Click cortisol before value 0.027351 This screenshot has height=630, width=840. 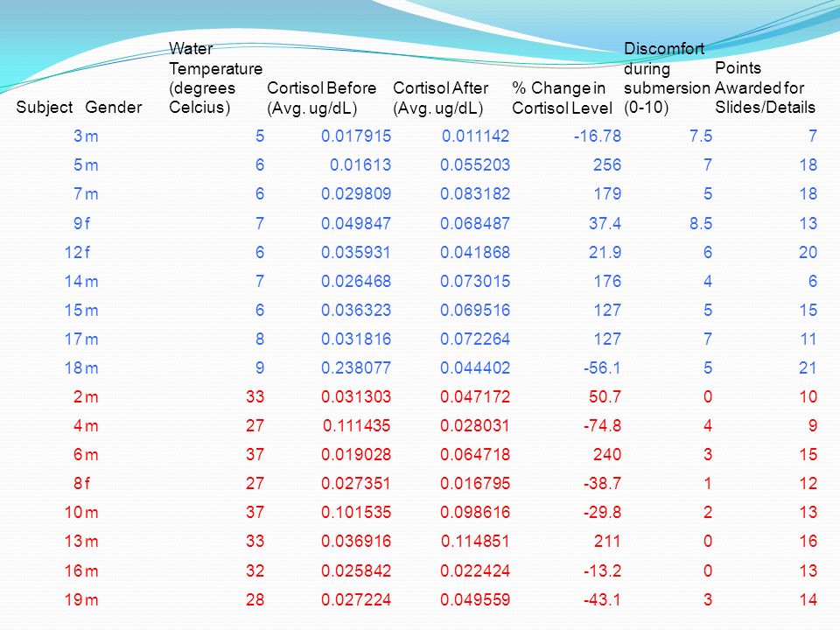[x=356, y=484]
